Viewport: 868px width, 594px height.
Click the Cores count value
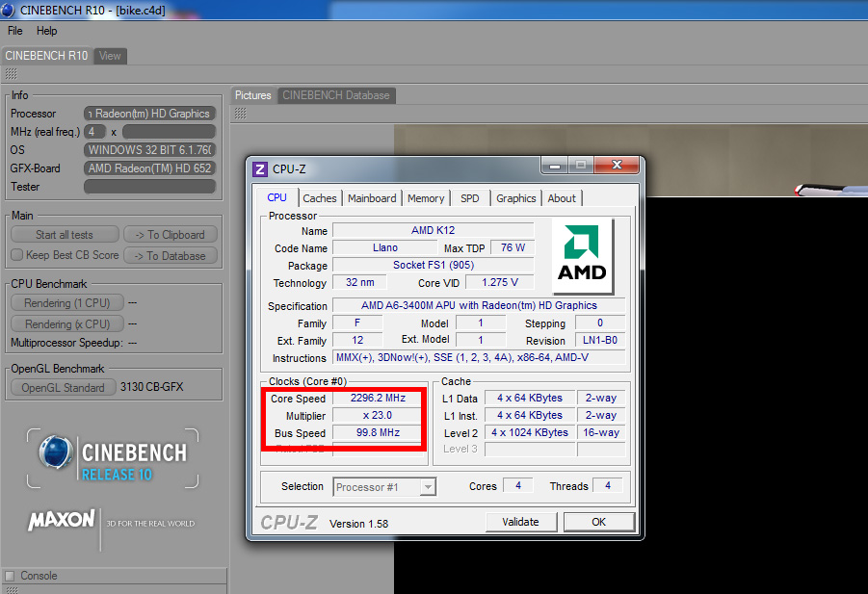tap(518, 485)
